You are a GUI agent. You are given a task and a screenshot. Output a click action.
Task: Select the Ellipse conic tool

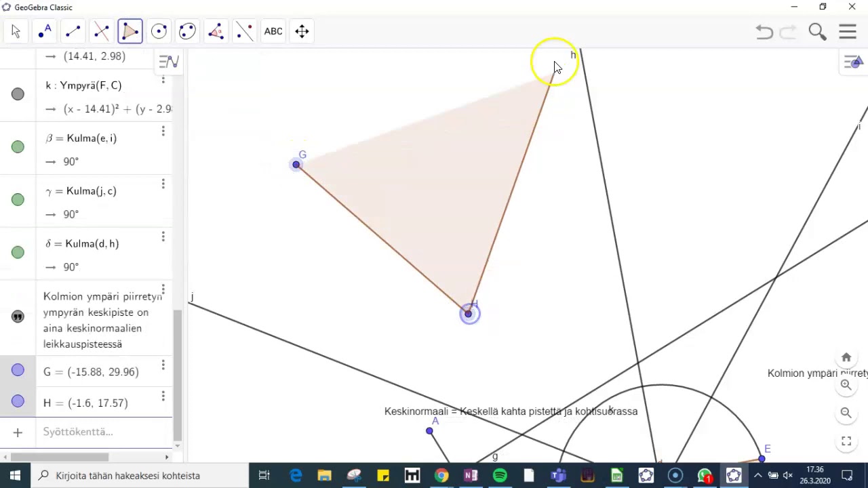point(187,31)
